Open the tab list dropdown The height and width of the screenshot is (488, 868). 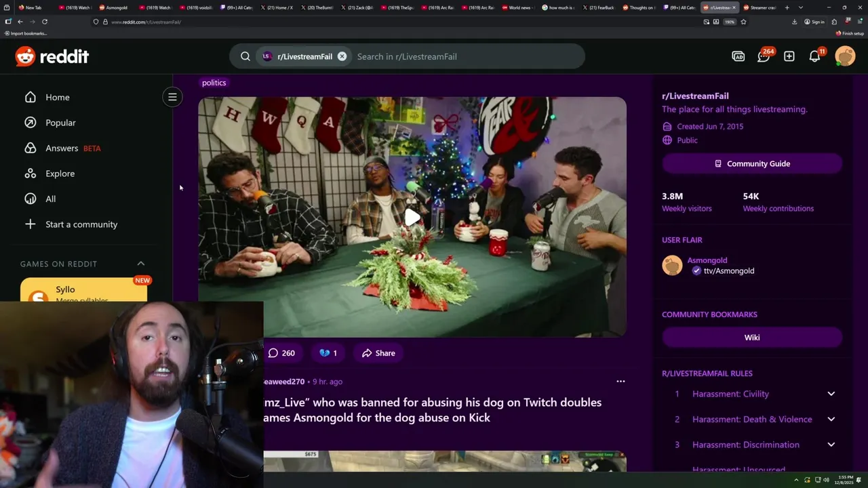pyautogui.click(x=801, y=7)
